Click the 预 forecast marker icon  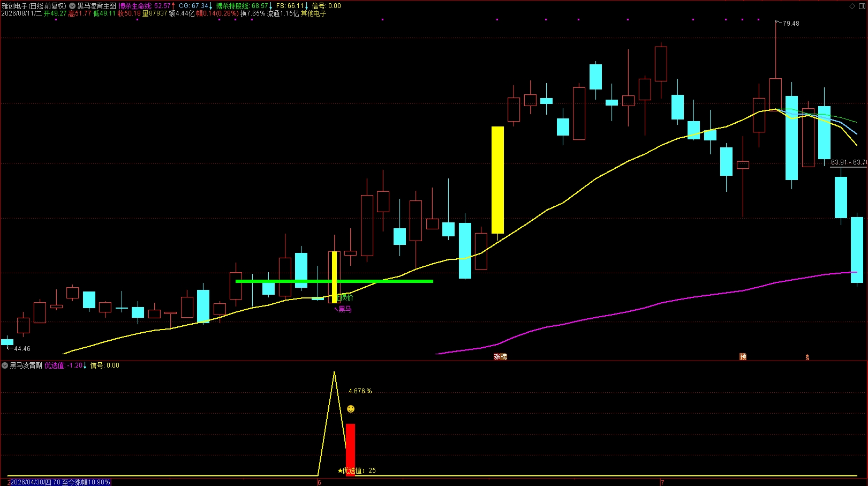pos(743,356)
